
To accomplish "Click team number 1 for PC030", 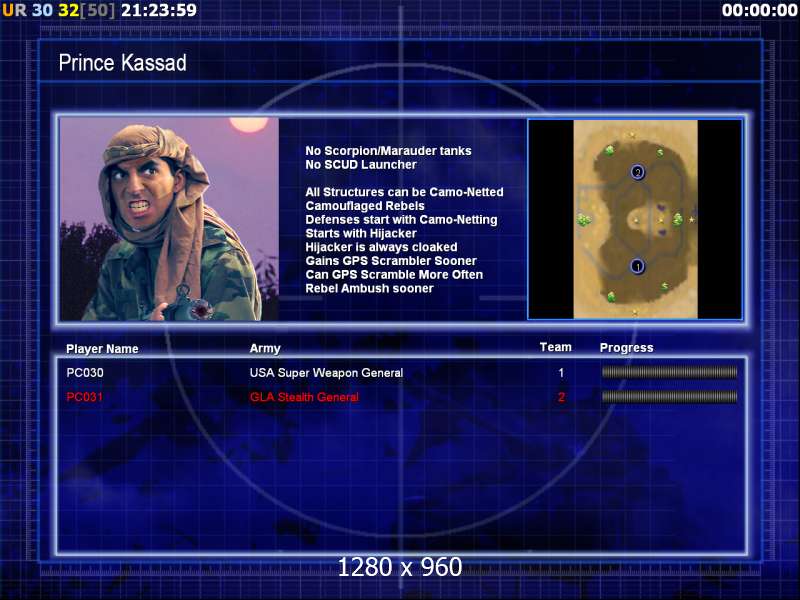I will [x=561, y=373].
